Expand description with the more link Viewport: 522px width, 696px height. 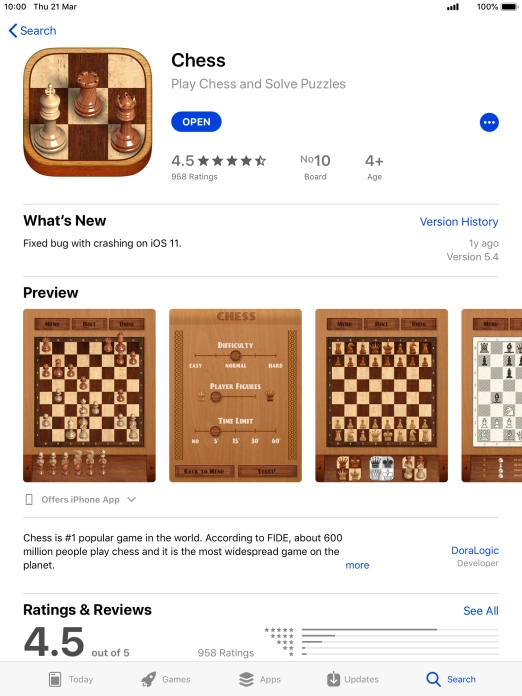(x=357, y=565)
